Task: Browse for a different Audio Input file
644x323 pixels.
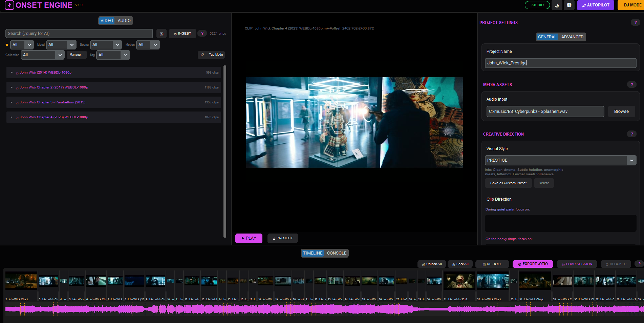Action: click(x=621, y=111)
